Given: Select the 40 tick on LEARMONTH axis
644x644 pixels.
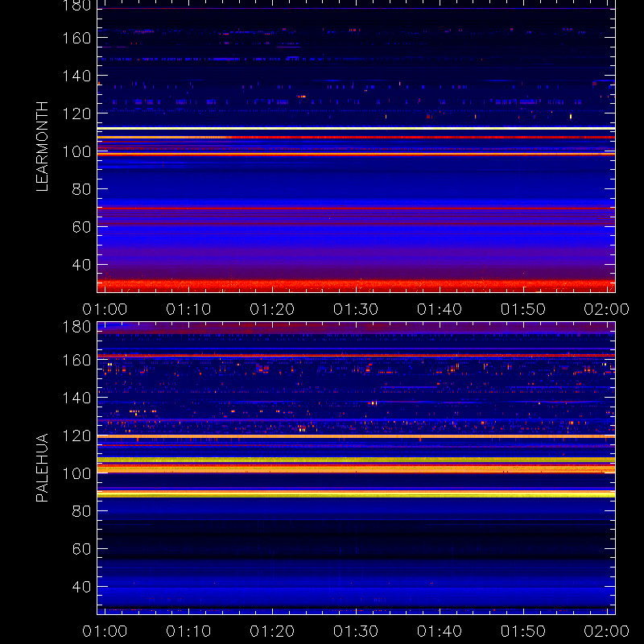Looking at the screenshot, I should [81, 265].
